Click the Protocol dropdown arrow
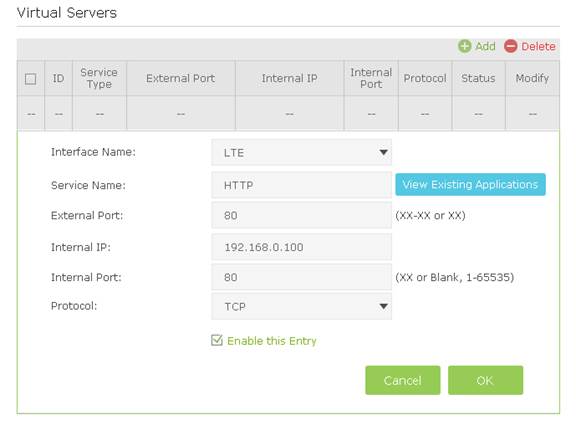This screenshot has height=425, width=576. 384,306
